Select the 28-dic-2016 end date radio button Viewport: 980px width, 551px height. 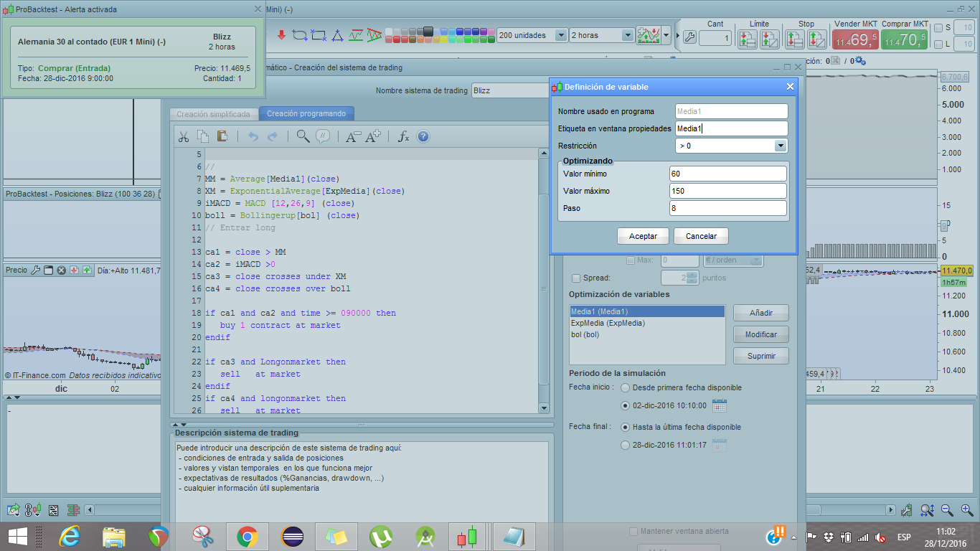coord(626,446)
